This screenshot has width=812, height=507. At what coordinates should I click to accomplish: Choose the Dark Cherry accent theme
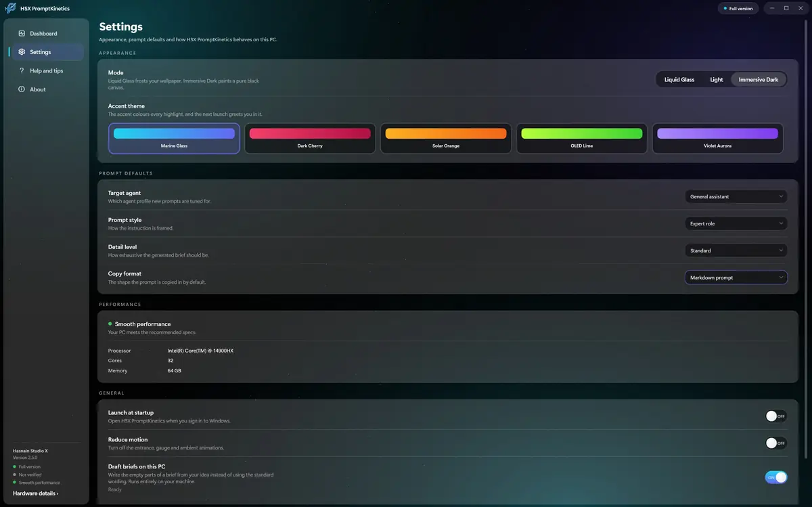(x=310, y=138)
